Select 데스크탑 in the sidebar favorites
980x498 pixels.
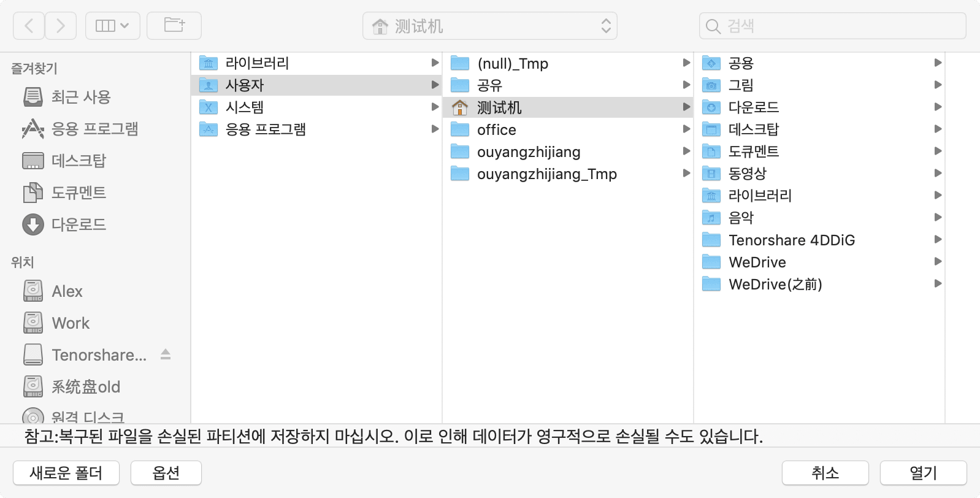64,161
